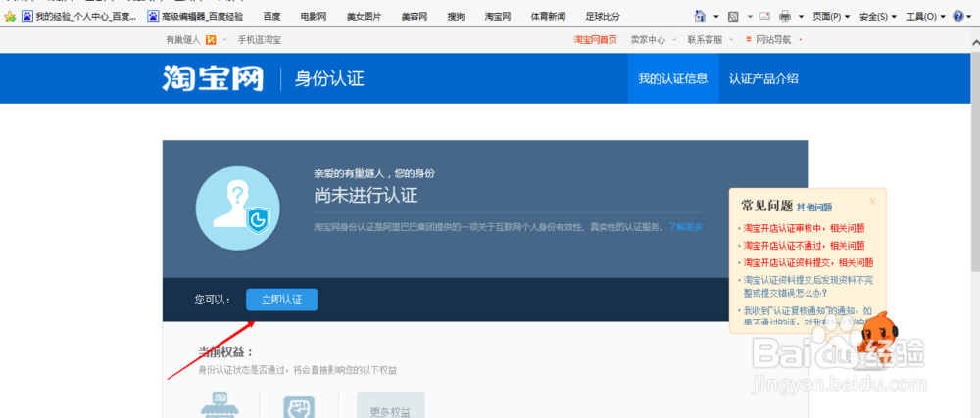Expand the 联系客服 menu
980x418 pixels.
(x=710, y=40)
